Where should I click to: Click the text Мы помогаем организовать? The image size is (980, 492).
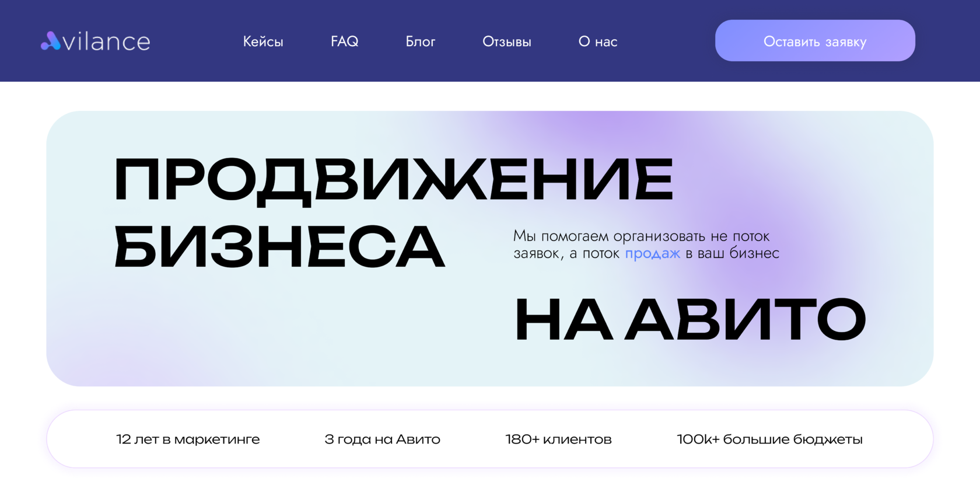coord(610,236)
